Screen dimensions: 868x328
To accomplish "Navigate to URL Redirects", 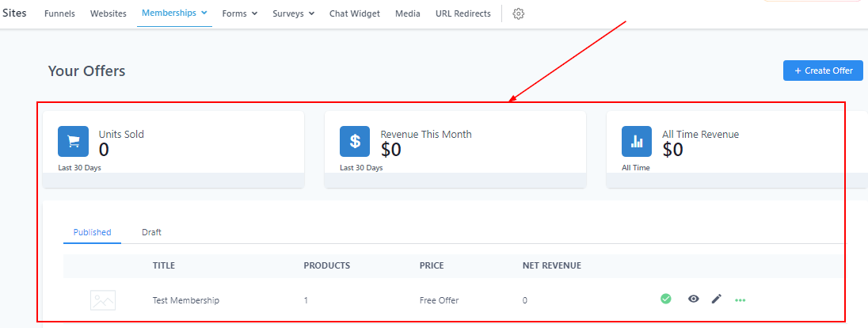I will coord(463,13).
